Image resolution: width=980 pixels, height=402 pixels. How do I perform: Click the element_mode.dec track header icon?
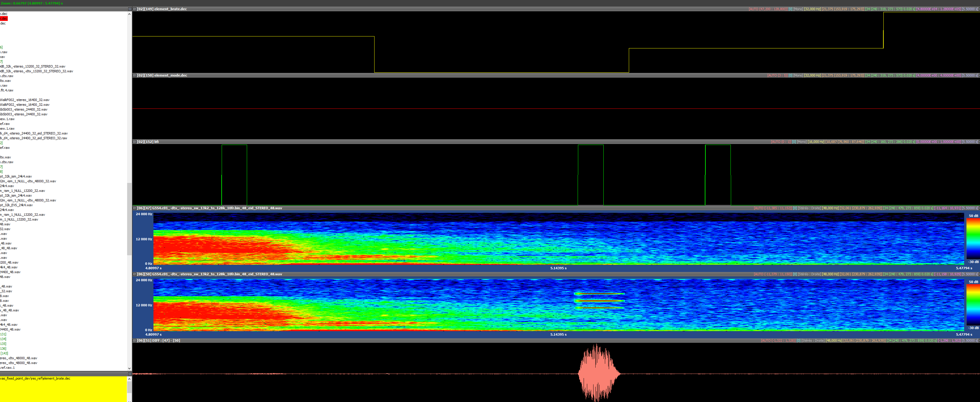(134, 75)
